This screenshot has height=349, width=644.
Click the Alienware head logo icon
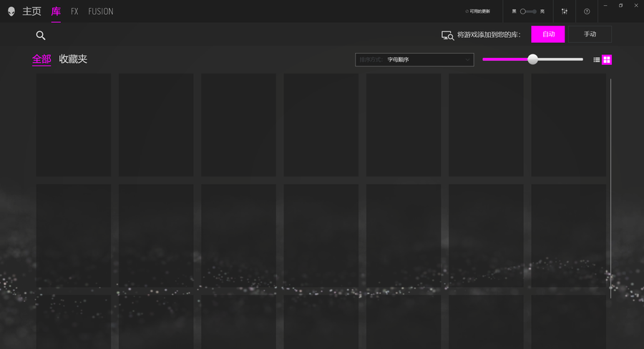(11, 11)
